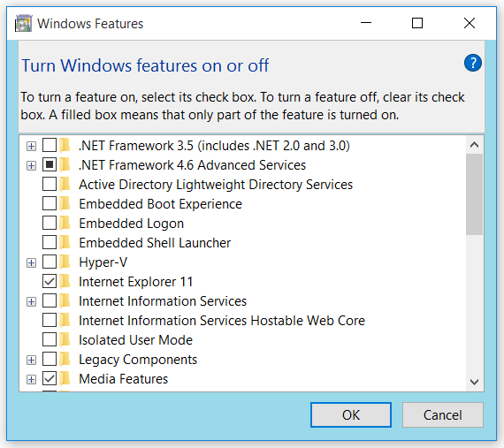Uncheck the Internet Explorer 11 checkbox
The width and height of the screenshot is (504, 448).
tap(50, 282)
